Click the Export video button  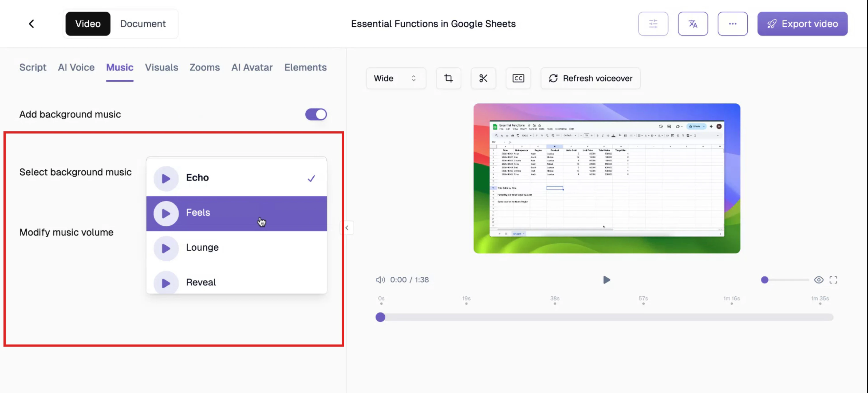point(802,24)
